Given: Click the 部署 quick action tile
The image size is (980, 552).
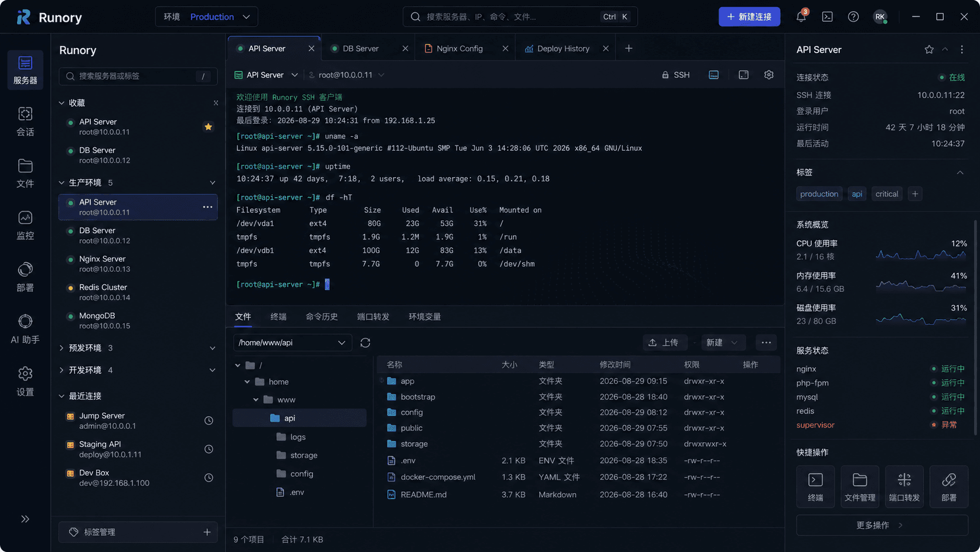Looking at the screenshot, I should tap(949, 486).
